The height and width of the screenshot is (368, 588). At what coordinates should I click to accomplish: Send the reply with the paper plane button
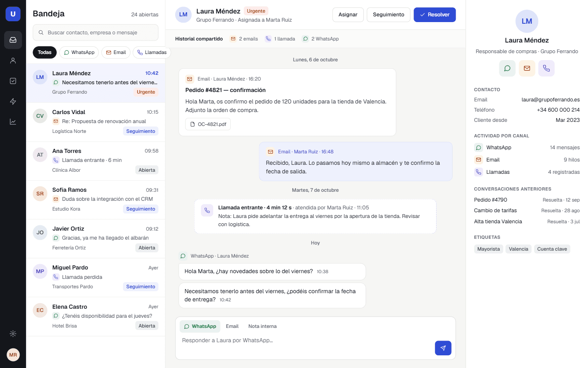(x=443, y=348)
